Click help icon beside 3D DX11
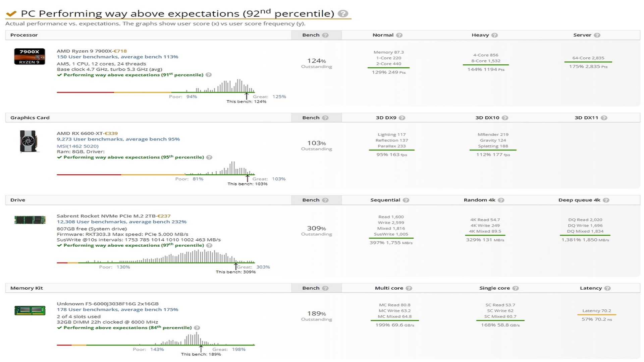 [604, 118]
